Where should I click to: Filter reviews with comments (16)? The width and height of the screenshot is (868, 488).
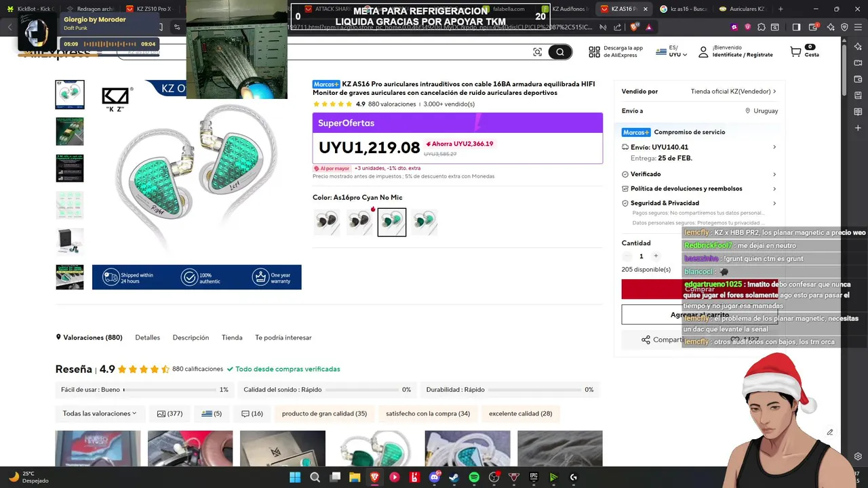252,413
